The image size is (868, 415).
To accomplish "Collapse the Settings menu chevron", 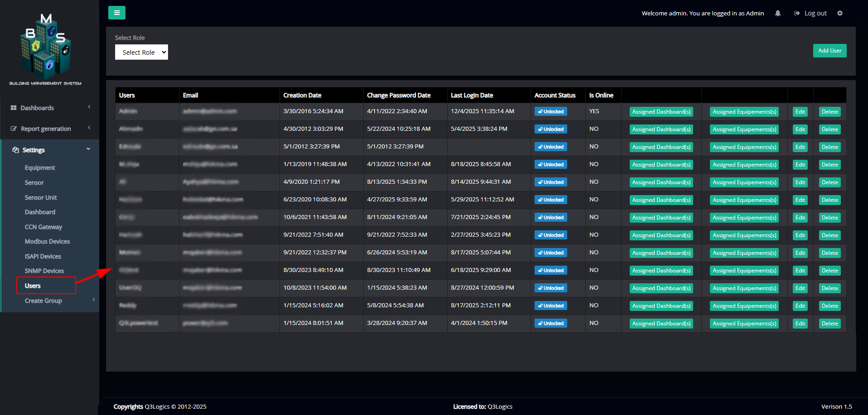I will (88, 149).
